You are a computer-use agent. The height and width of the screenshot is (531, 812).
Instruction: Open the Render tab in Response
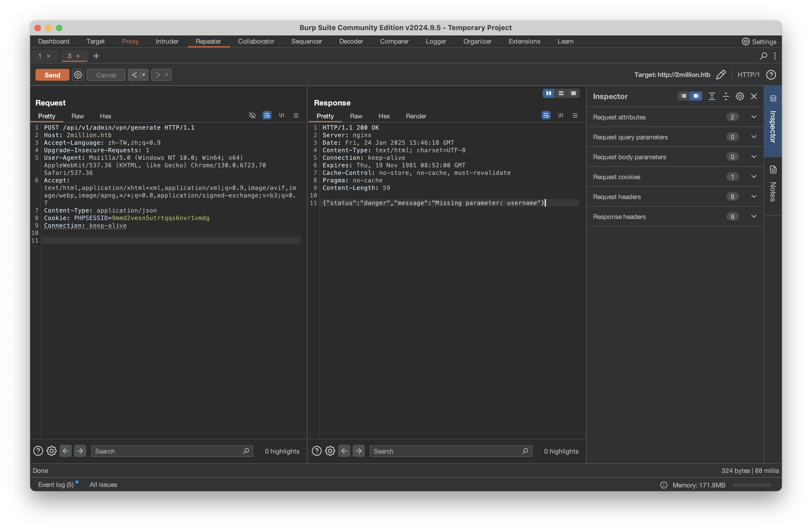[x=416, y=116]
